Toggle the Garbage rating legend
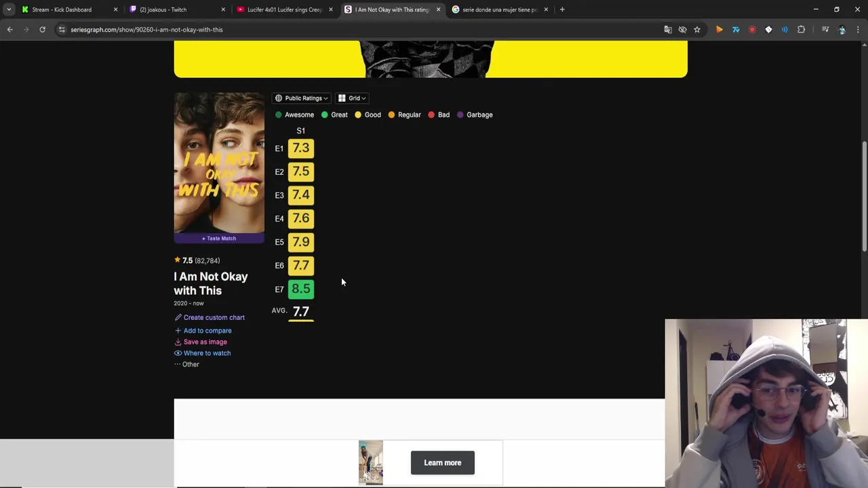The height and width of the screenshot is (488, 868). tap(475, 115)
